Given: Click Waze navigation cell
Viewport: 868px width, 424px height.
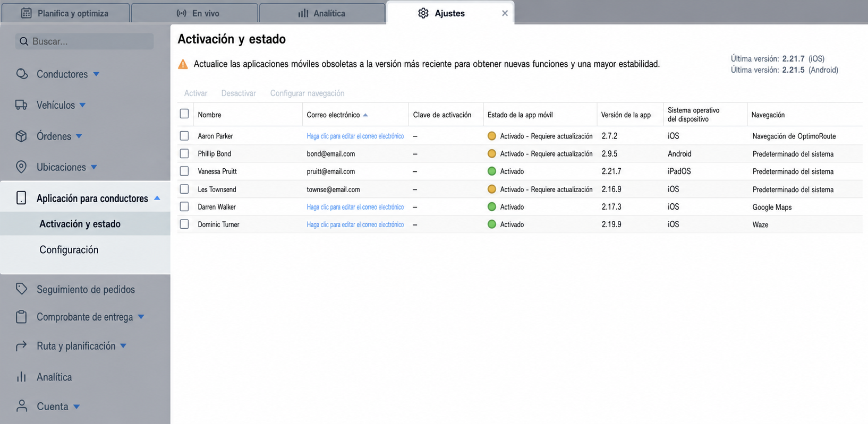Looking at the screenshot, I should [x=760, y=224].
